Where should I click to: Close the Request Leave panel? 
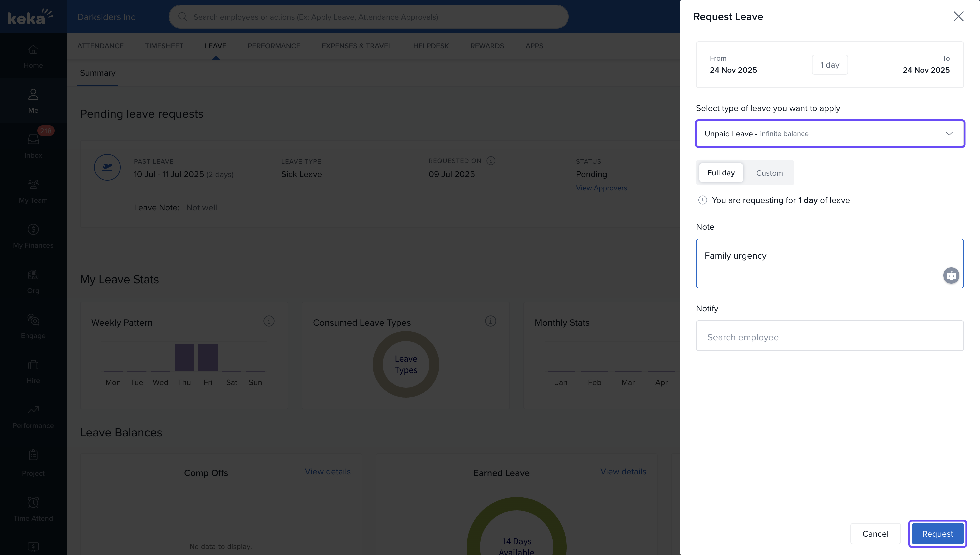958,16
